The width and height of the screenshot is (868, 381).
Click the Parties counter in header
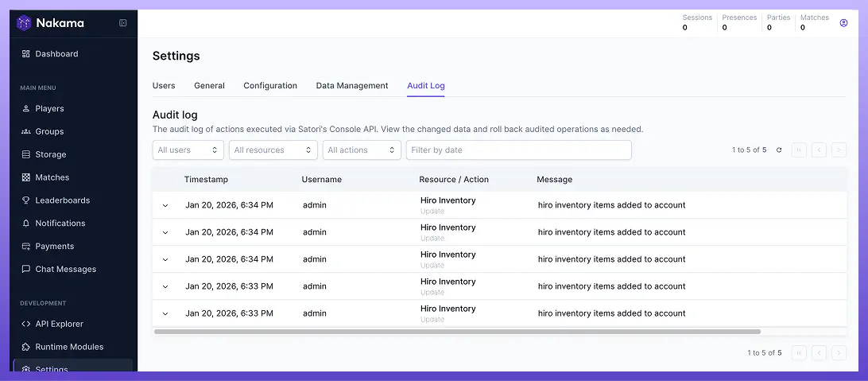pos(778,22)
